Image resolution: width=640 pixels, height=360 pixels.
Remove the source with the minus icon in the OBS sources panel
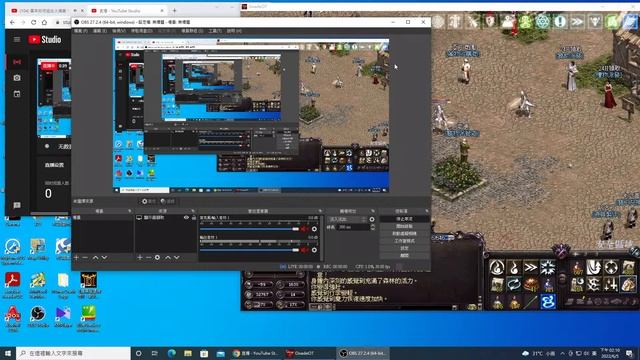point(149,258)
